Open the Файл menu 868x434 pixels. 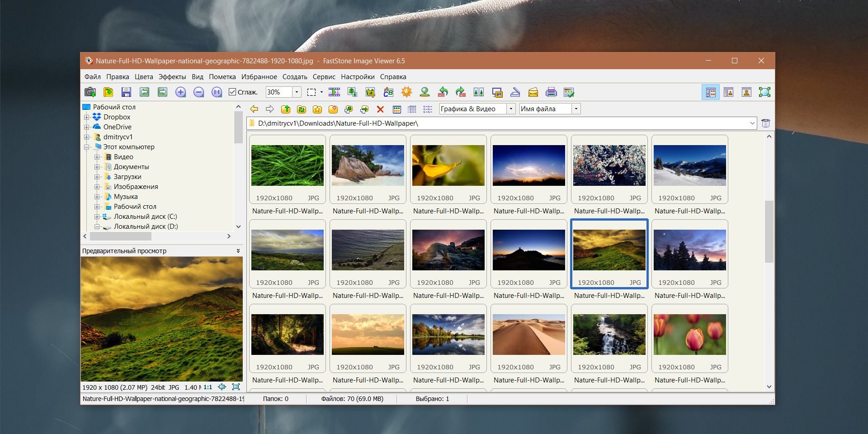click(93, 77)
